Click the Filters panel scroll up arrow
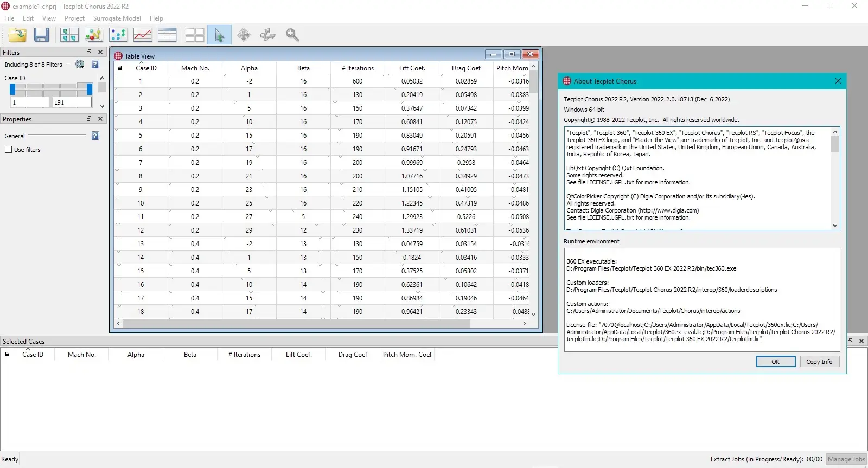Image resolution: width=868 pixels, height=468 pixels. 102,78
